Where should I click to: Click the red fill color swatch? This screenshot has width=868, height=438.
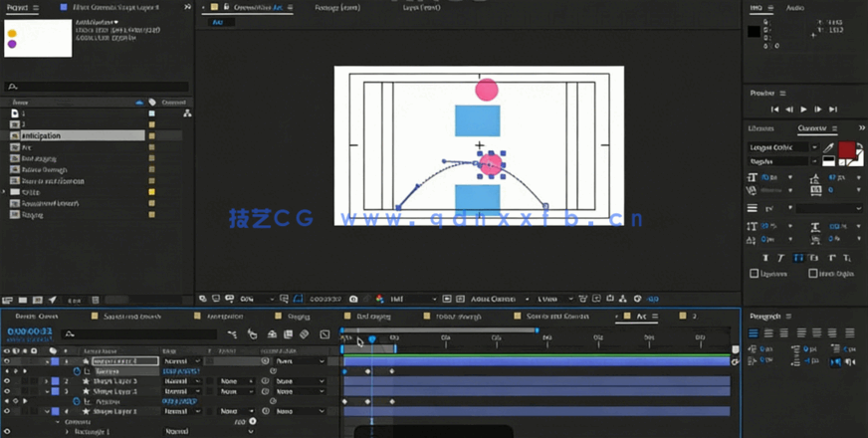(x=846, y=149)
